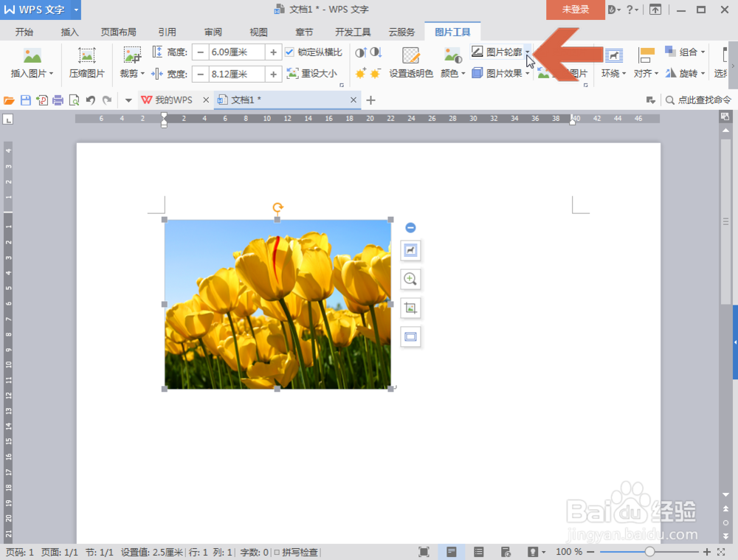Switch to full screen view icon in status bar

pyautogui.click(x=424, y=552)
